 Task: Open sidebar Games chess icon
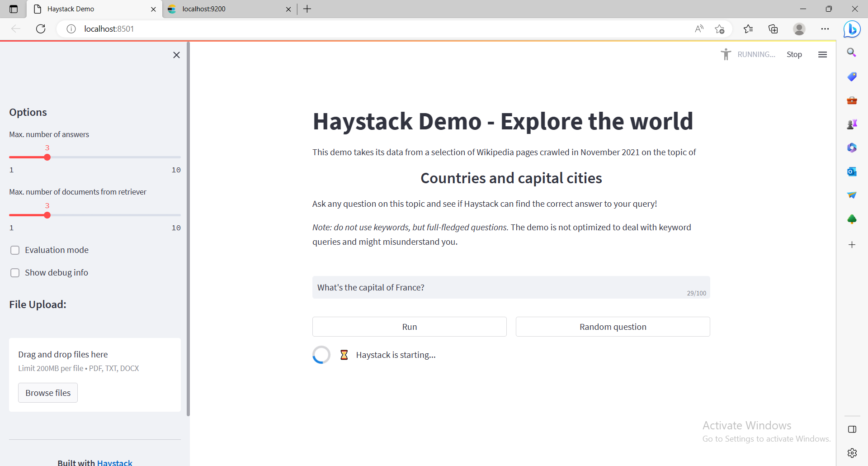click(x=852, y=124)
